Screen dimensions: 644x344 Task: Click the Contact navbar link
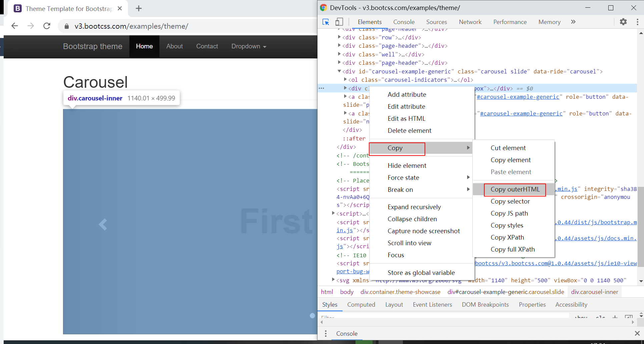[x=207, y=46]
